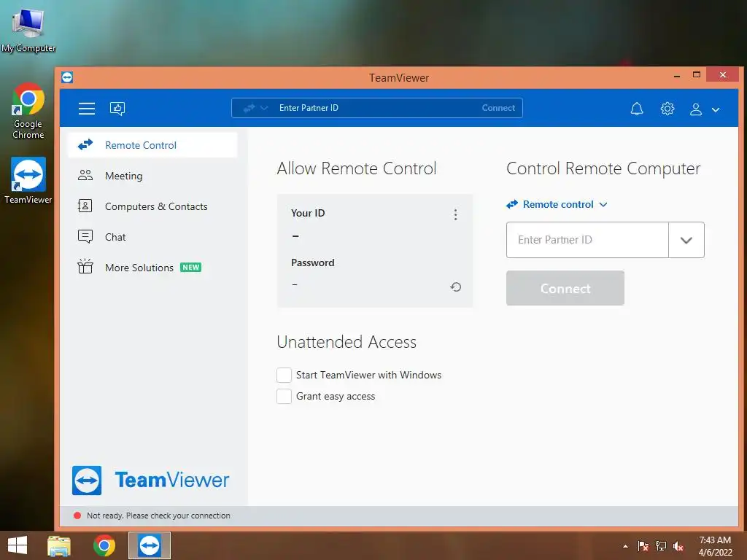Open Computers & Contacts
Viewport: 747px width, 560px height.
click(152, 206)
